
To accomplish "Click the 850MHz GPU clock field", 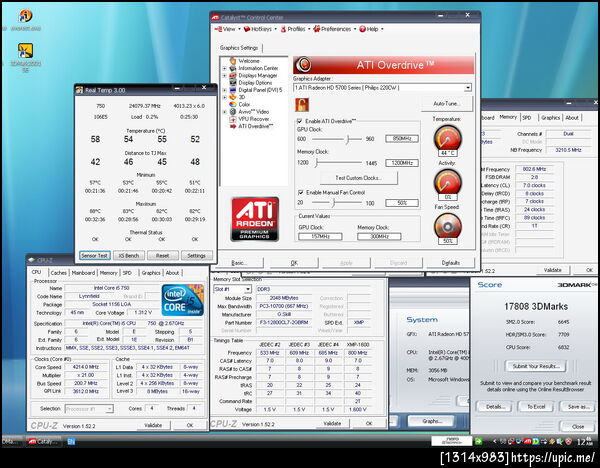I will (x=402, y=139).
